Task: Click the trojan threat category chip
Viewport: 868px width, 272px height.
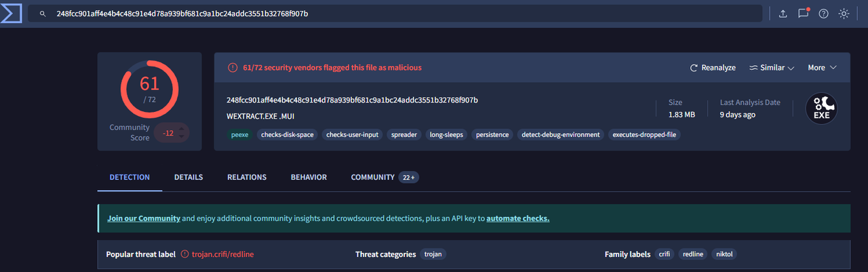Action: point(433,254)
